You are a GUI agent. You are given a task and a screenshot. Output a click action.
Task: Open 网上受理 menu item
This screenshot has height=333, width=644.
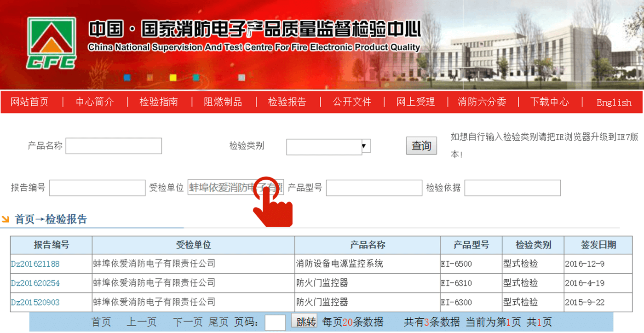(415, 102)
